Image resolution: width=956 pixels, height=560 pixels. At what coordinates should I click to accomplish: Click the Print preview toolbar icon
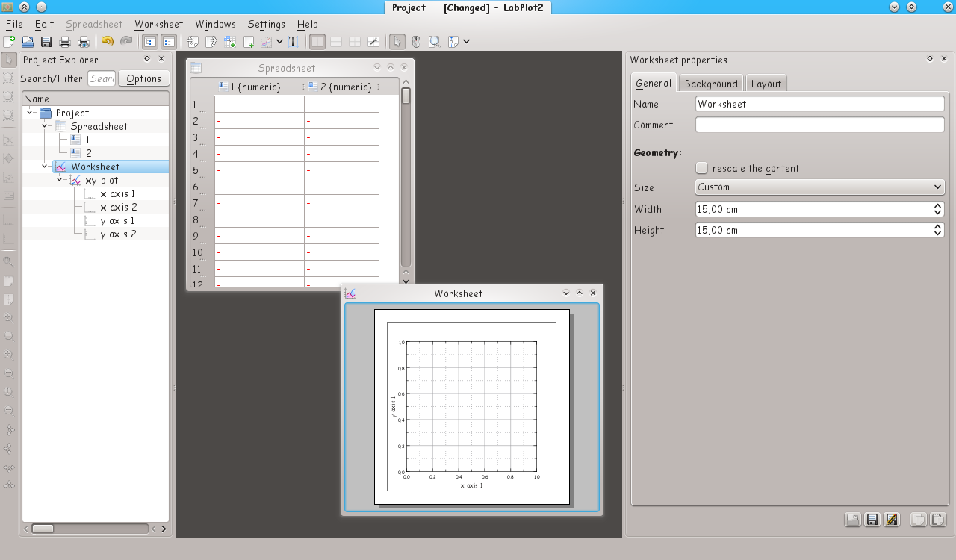[84, 42]
